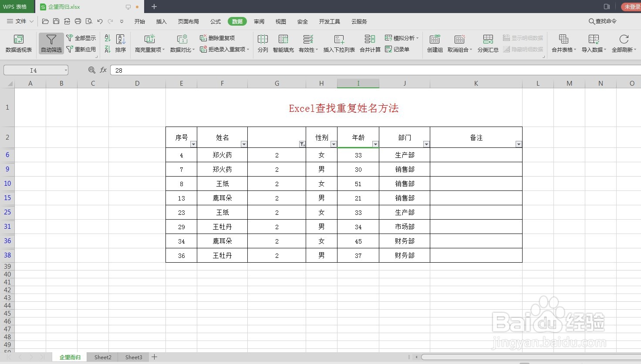This screenshot has width=641, height=364.
Task: Switch to the 审阅 tab
Action: click(259, 21)
